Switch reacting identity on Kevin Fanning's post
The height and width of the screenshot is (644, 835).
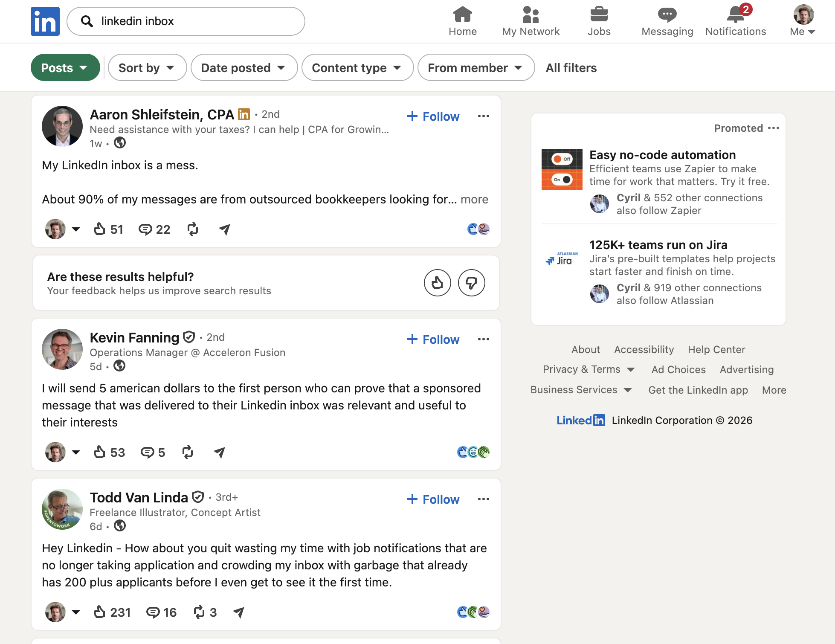63,452
